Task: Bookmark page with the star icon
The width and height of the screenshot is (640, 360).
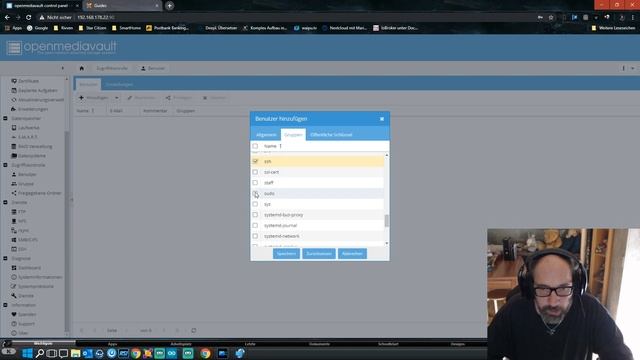Action: 551,18
